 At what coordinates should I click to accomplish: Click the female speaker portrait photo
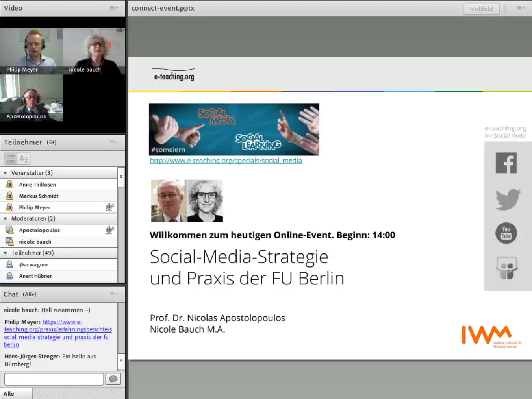[205, 201]
